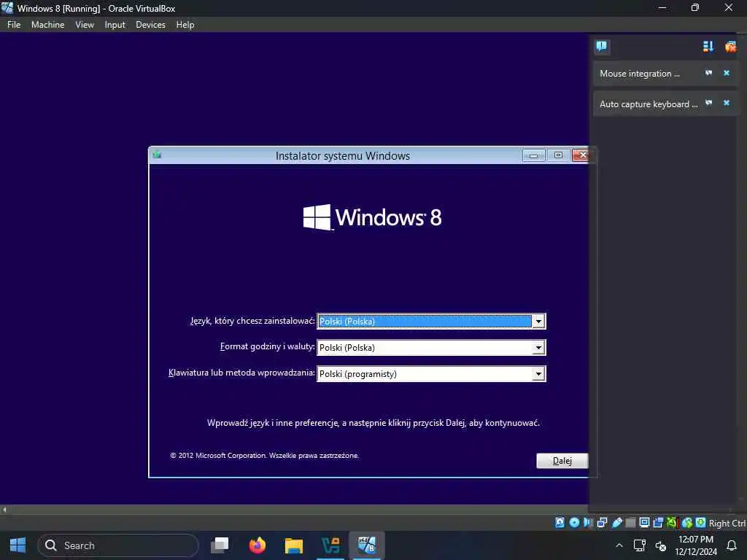The width and height of the screenshot is (747, 560).
Task: Open the Input menu
Action: pyautogui.click(x=115, y=24)
